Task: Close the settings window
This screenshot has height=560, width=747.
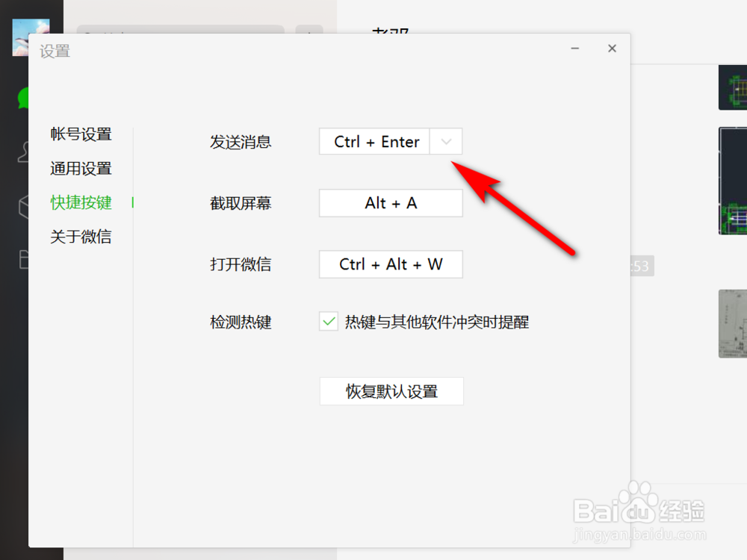Action: coord(612,48)
